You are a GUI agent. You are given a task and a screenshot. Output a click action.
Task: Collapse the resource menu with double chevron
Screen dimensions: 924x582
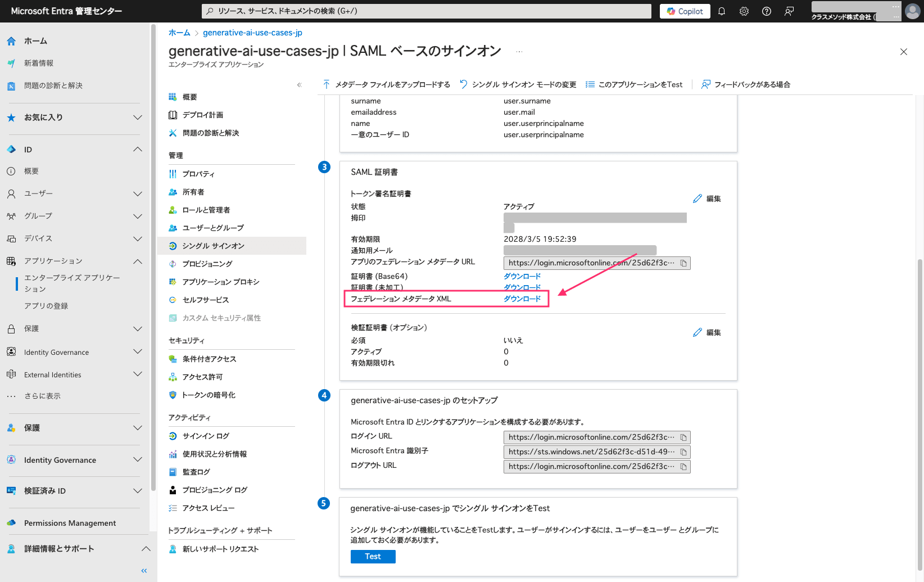click(x=299, y=85)
